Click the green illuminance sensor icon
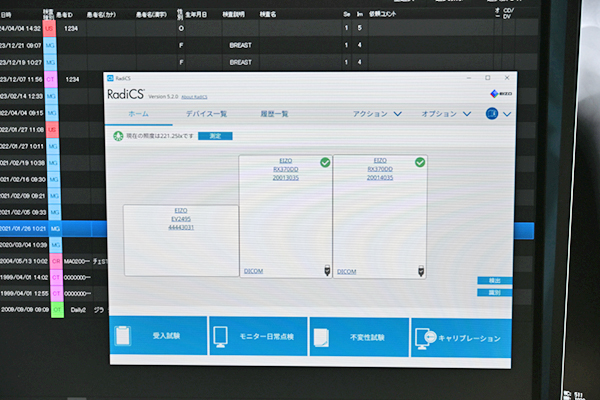The width and height of the screenshot is (600, 400). click(x=117, y=135)
